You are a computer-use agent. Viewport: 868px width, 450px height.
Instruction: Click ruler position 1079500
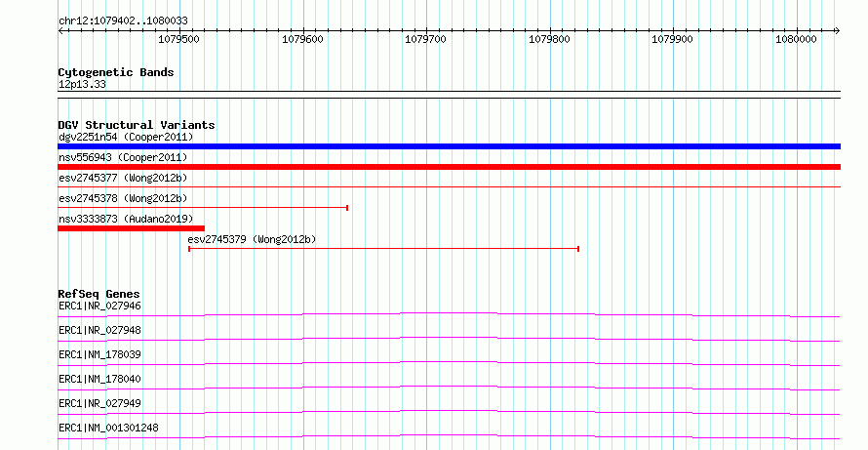(178, 39)
